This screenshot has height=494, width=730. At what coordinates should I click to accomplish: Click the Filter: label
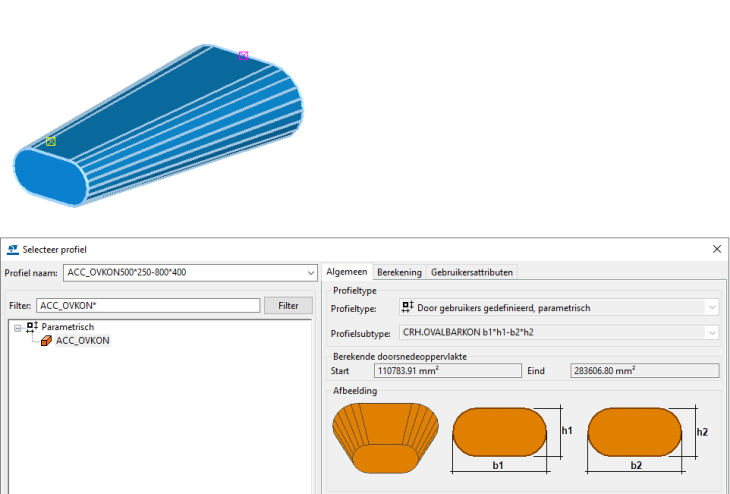[20, 306]
